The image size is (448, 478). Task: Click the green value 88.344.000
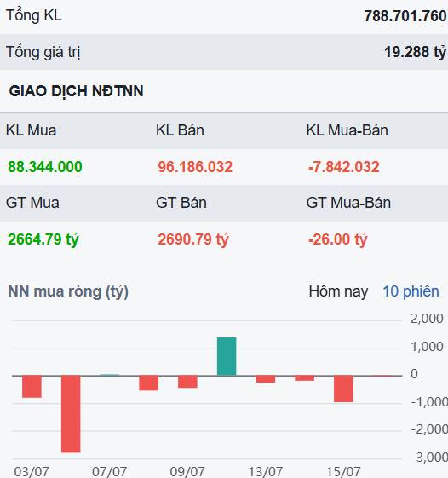click(x=45, y=167)
